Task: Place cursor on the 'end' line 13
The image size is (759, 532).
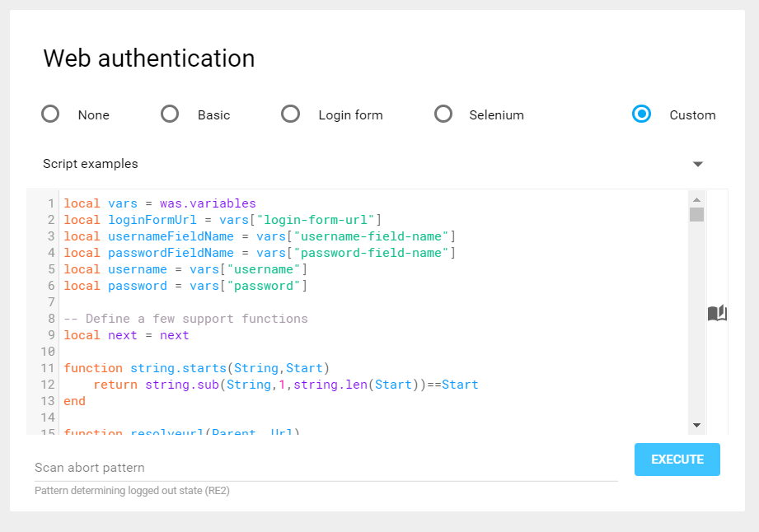Action: click(75, 401)
